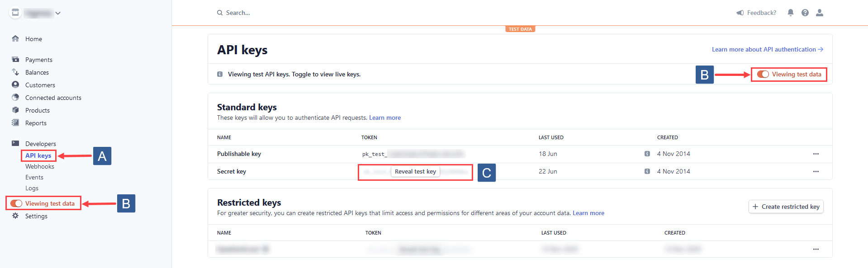Click Create restricted key button
This screenshot has height=268, width=868.
(786, 207)
